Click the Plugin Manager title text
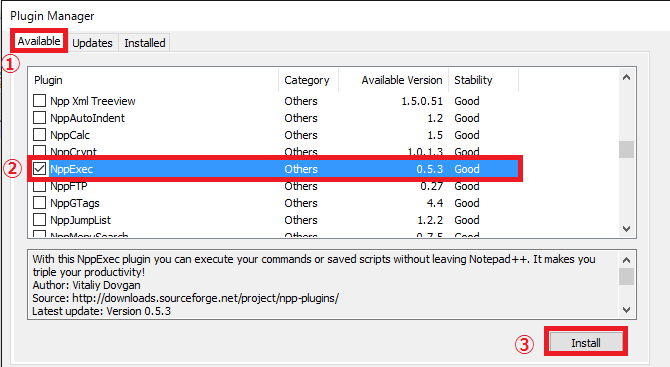The width and height of the screenshot is (670, 367). coord(52,16)
